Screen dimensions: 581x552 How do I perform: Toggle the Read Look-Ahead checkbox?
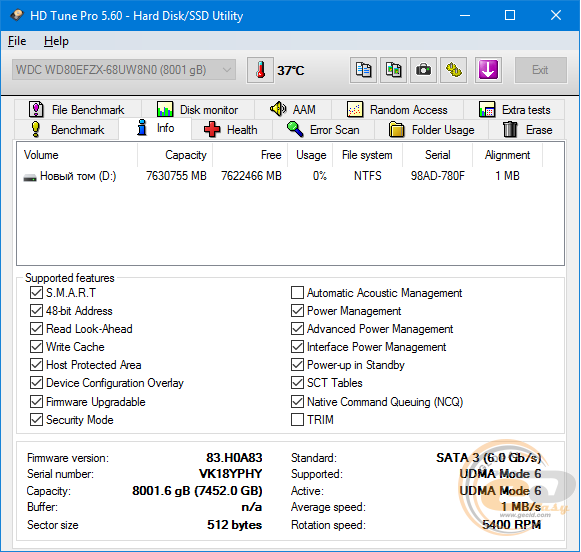pos(36,329)
